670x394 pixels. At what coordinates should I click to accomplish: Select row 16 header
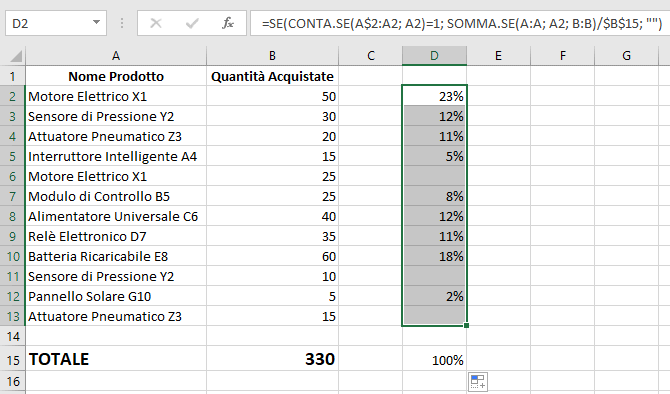click(x=12, y=381)
